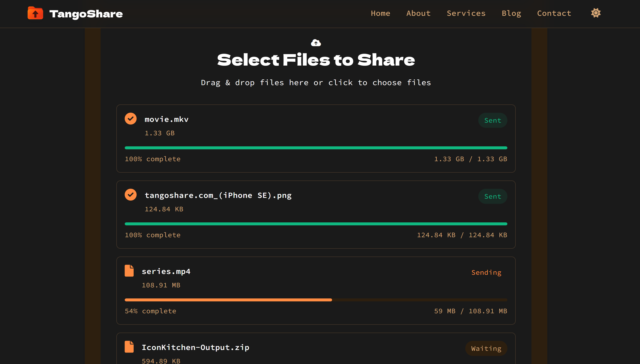Toggle the checkmark circle next to movie.mkv

(x=130, y=119)
